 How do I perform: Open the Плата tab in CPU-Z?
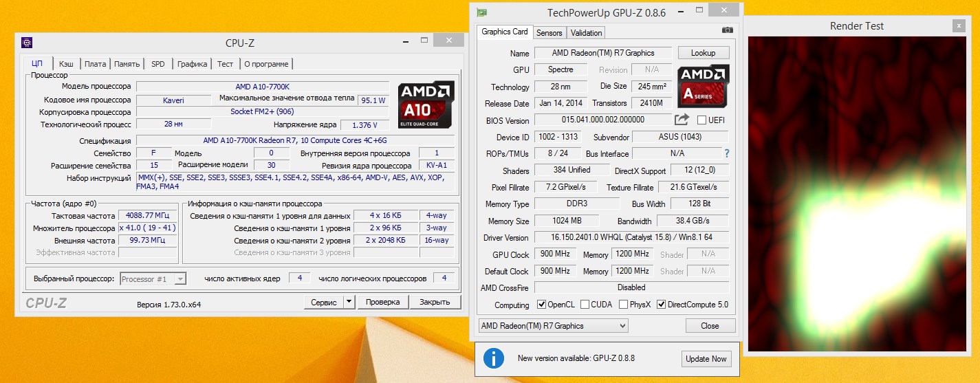[x=95, y=64]
